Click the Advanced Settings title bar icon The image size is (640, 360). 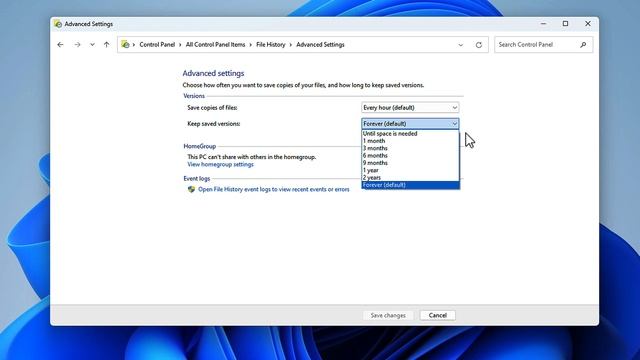58,24
